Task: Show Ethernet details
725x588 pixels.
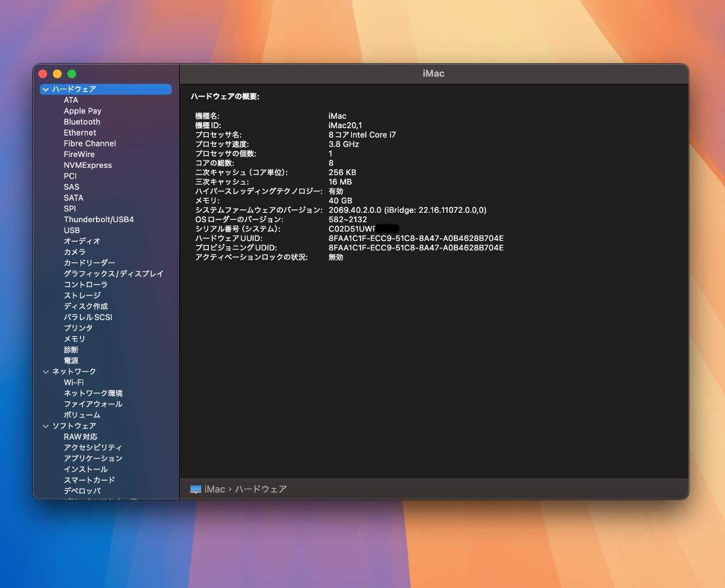Action: coord(80,133)
